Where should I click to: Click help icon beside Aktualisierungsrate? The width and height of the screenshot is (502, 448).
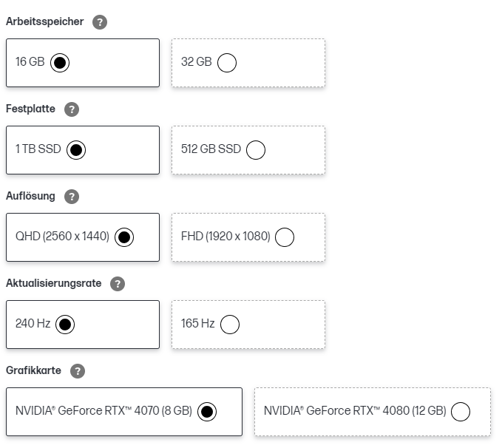click(118, 284)
